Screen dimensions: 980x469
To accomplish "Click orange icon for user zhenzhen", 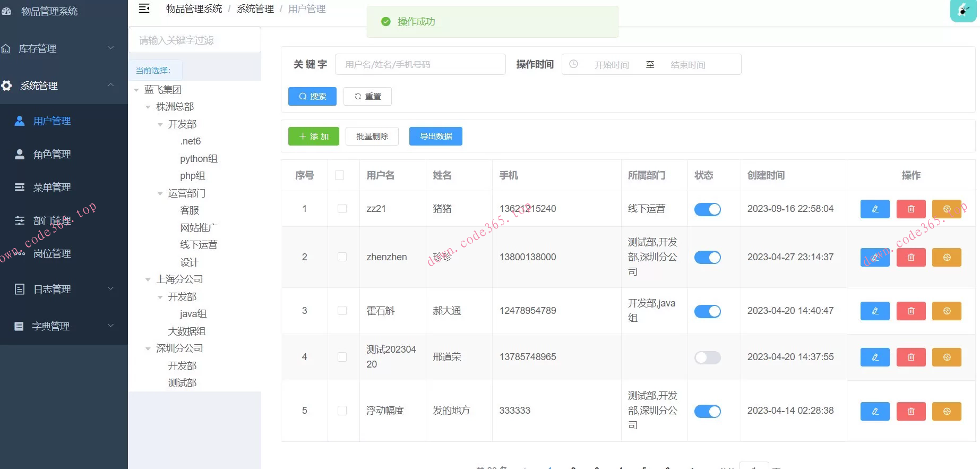I will (947, 257).
